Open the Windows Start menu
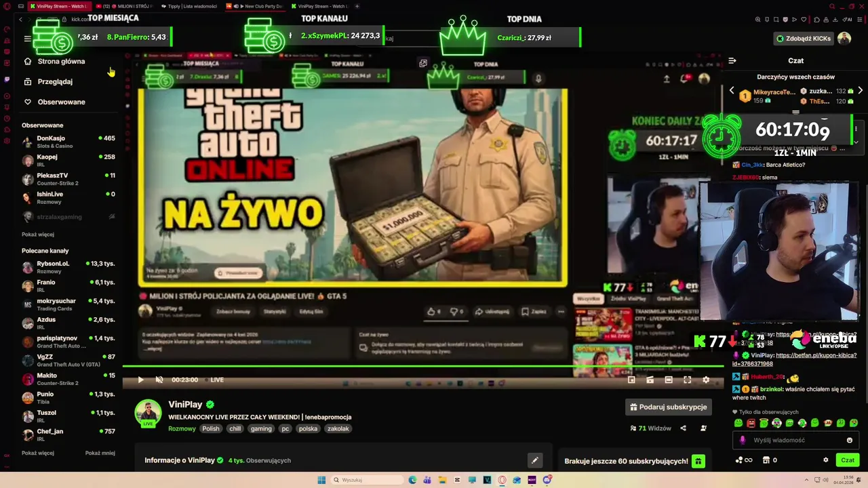The width and height of the screenshot is (868, 488). pos(321,480)
